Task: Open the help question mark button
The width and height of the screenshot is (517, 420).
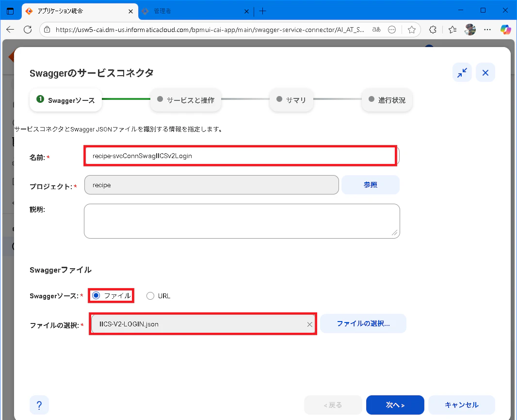Action: tap(39, 405)
